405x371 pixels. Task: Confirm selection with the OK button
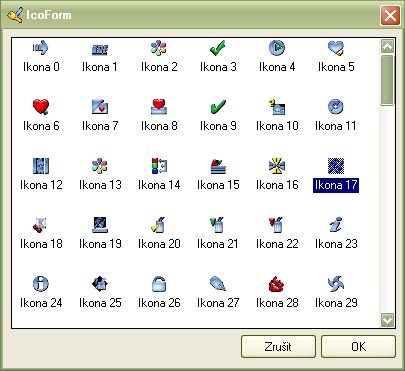tap(358, 347)
